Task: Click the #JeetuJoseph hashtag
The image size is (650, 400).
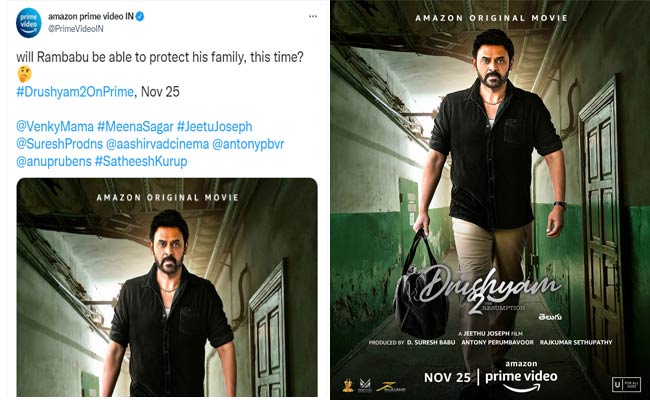Action: [214, 126]
